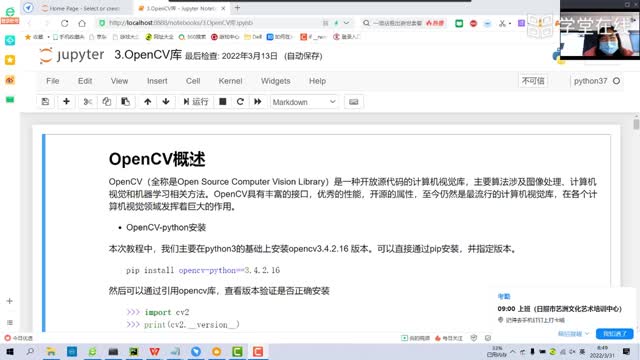The height and width of the screenshot is (360, 640).
Task: Click the taskbar clock and date
Action: [x=602, y=351]
